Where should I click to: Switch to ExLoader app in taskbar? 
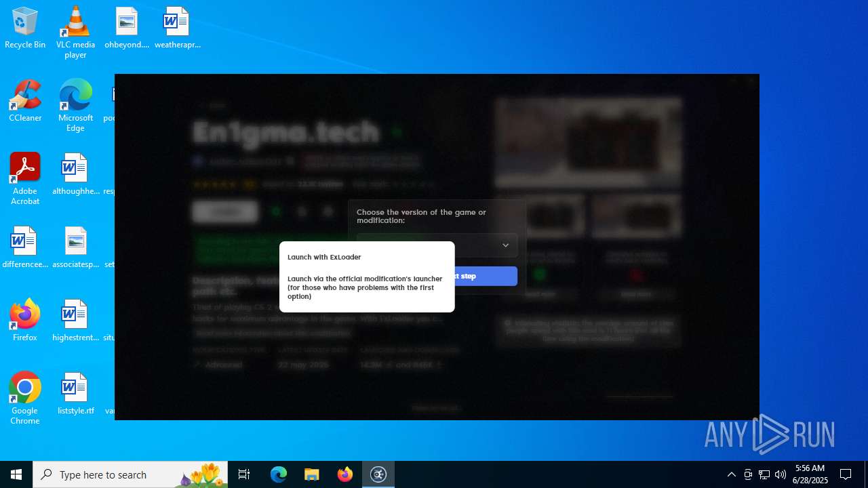point(378,474)
